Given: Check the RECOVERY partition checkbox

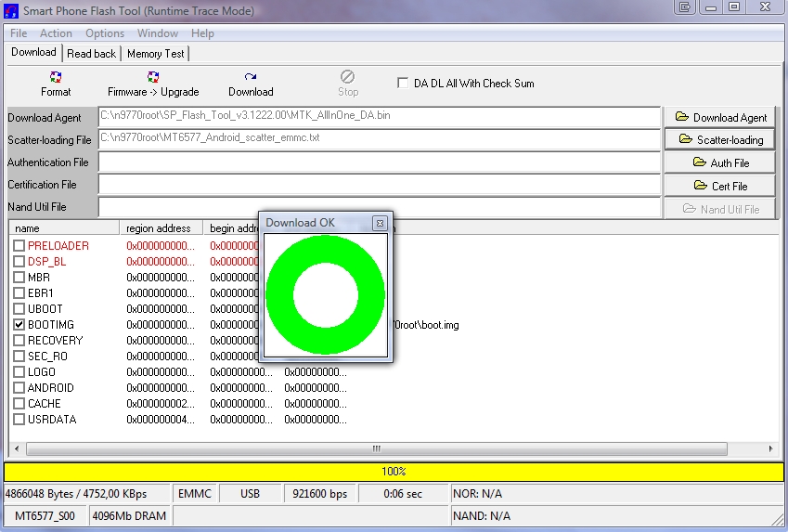Looking at the screenshot, I should (19, 341).
